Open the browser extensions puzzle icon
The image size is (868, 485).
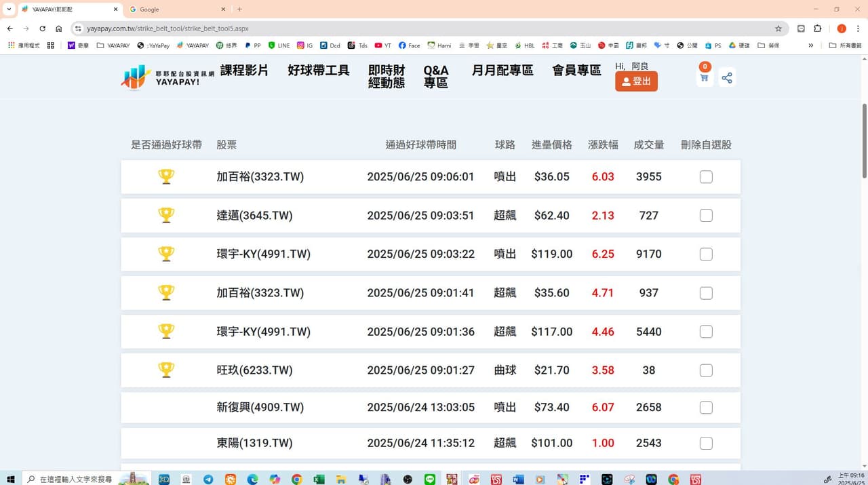(817, 28)
